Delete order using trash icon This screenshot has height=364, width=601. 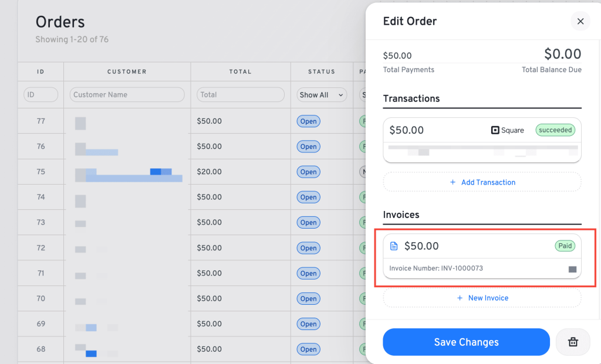tap(573, 342)
